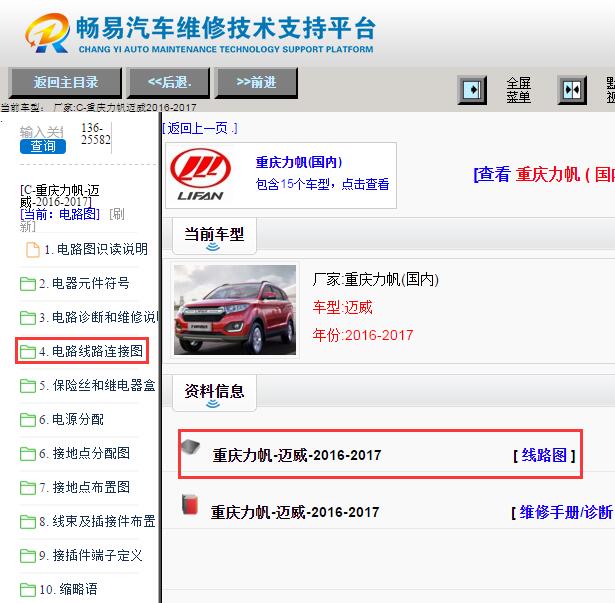Click the single-arrow panel icon
615x603 pixels.
[472, 90]
